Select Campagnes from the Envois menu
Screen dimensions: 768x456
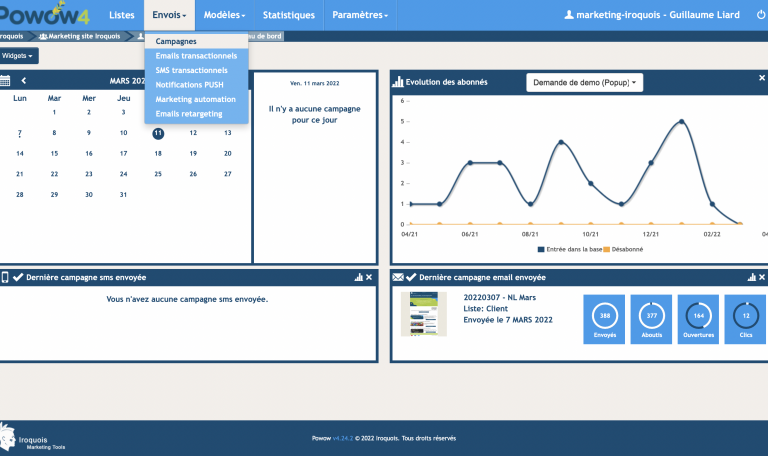(x=176, y=42)
